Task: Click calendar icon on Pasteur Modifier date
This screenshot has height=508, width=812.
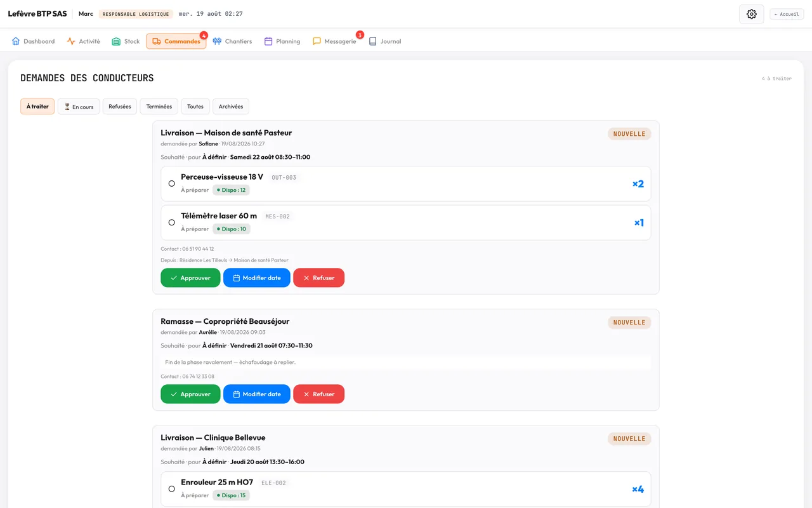Action: click(x=237, y=278)
